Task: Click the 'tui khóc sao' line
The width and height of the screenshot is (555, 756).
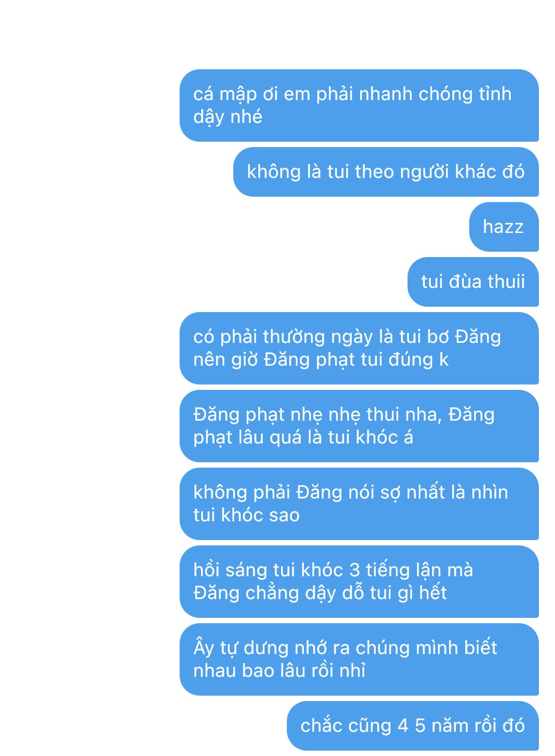Action: 246,515
